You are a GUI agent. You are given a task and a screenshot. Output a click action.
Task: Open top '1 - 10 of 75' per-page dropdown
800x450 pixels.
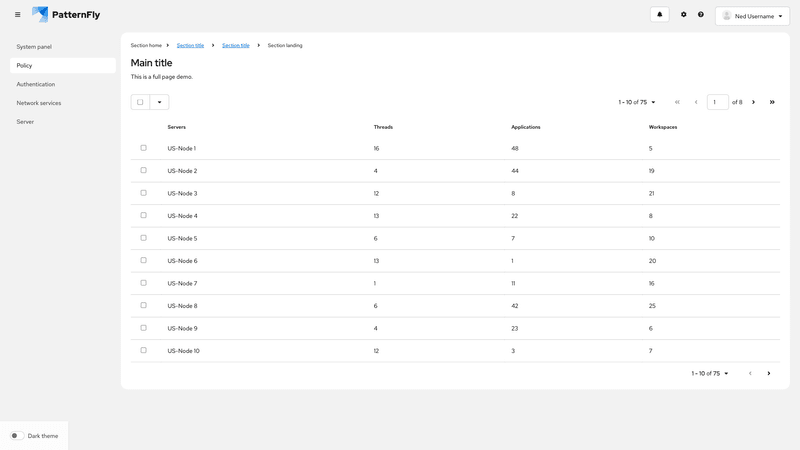pyautogui.click(x=637, y=102)
